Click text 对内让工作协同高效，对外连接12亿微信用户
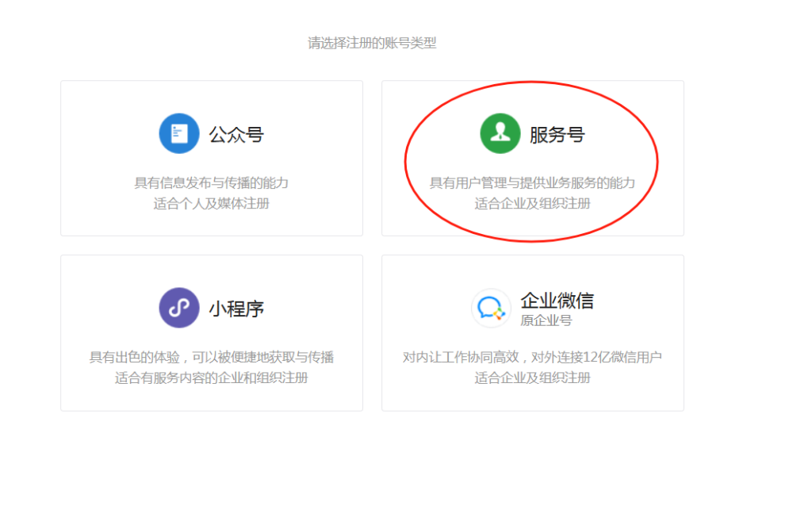Screen dimensions: 812x510 pos(532,357)
